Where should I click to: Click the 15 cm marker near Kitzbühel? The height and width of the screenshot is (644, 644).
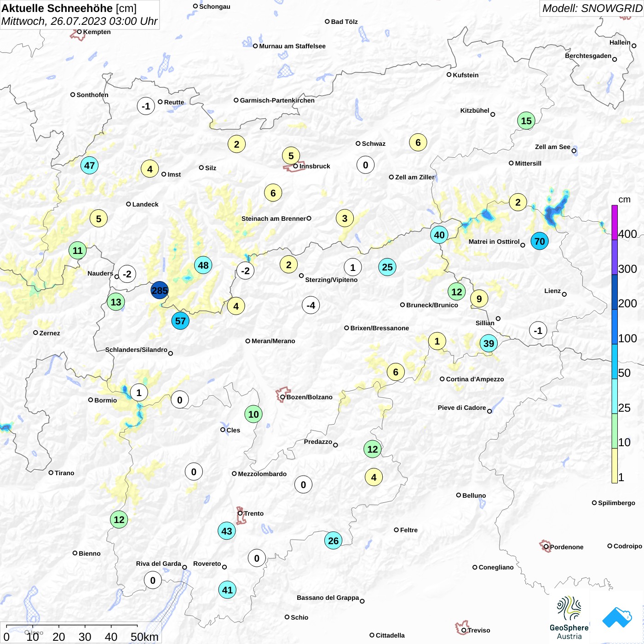526,121
